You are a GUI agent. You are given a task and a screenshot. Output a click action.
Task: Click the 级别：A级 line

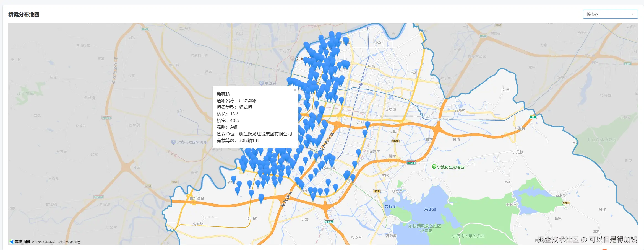tap(227, 127)
